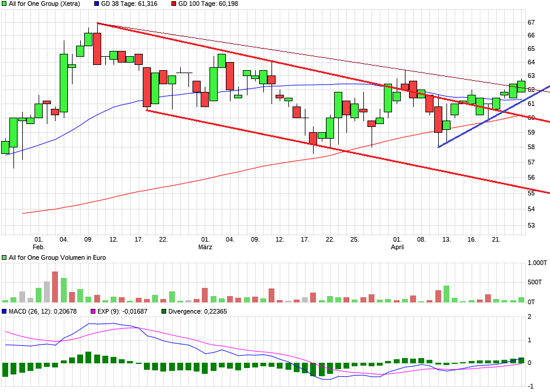Click the blue GD 38 Tage legend square
The width and height of the screenshot is (550, 392).
[x=97, y=4]
